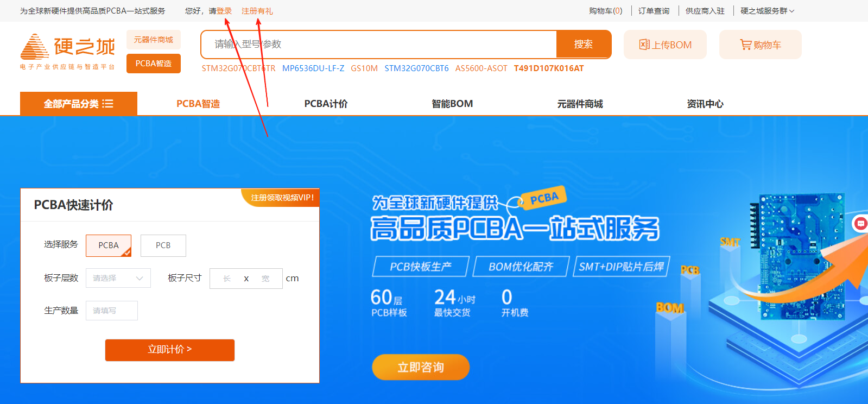The width and height of the screenshot is (868, 404).
Task: Click hot keyword T491D107K016AT
Action: (549, 68)
